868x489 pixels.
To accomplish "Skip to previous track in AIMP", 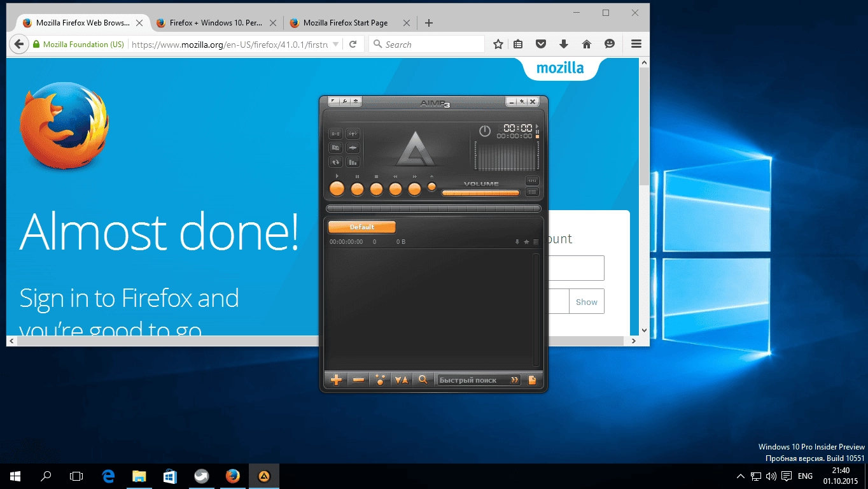I will tap(396, 188).
